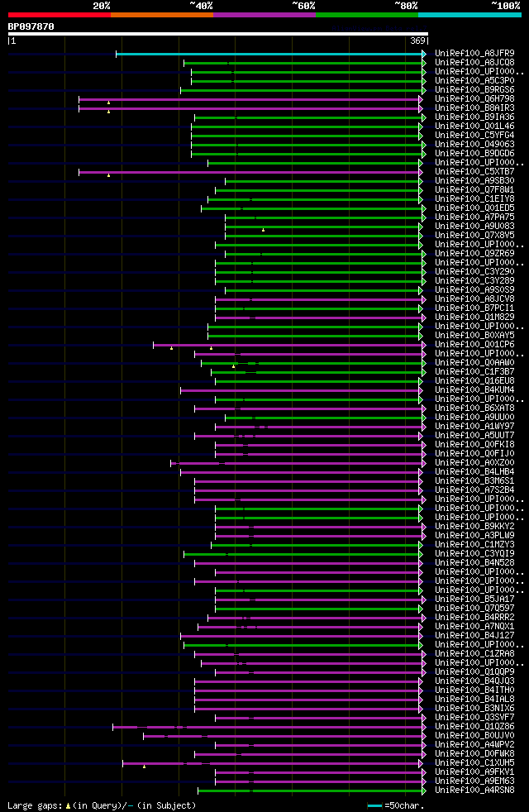Open hit UniRef100_B8AIR3
529x812 pixels.
[474, 108]
